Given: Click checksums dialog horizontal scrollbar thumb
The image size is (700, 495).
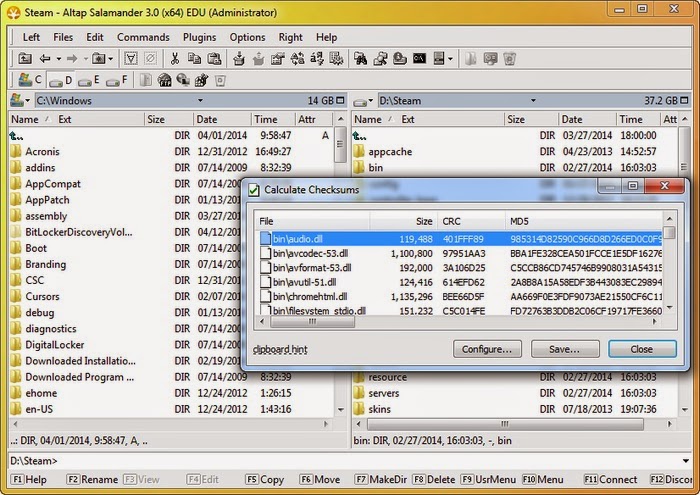Looking at the screenshot, I should point(312,321).
